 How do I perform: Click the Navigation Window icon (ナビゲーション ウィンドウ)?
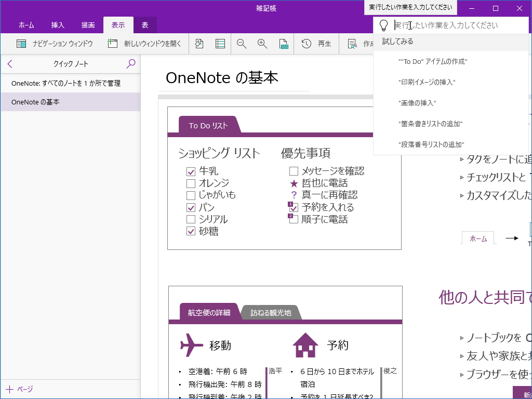[x=21, y=44]
